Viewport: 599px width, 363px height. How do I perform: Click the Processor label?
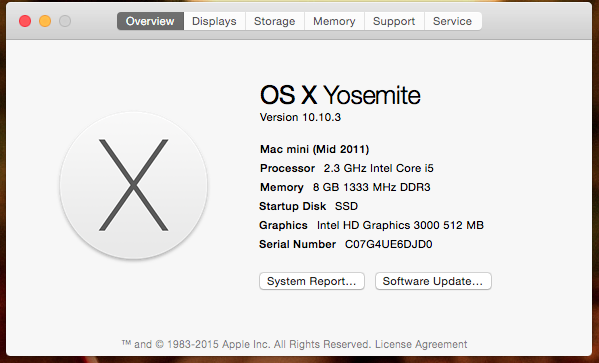point(287,168)
